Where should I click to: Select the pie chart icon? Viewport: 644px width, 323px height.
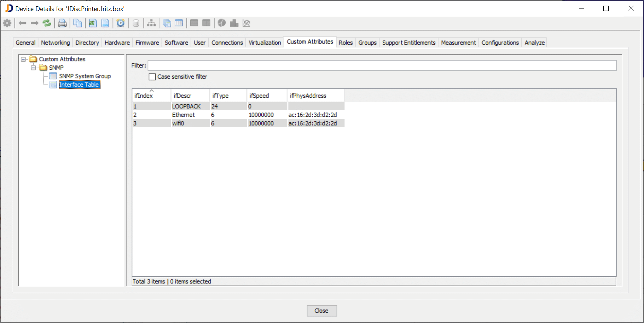[222, 23]
